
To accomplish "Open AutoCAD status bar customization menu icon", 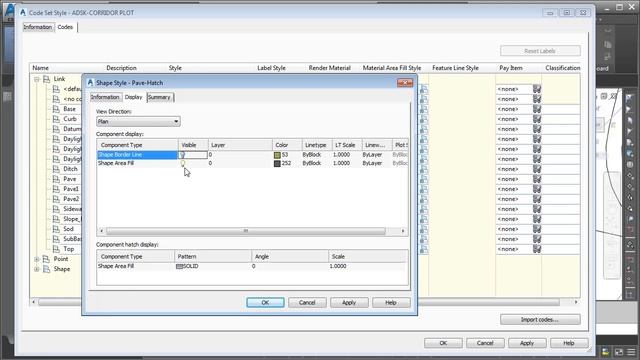I will point(631,351).
